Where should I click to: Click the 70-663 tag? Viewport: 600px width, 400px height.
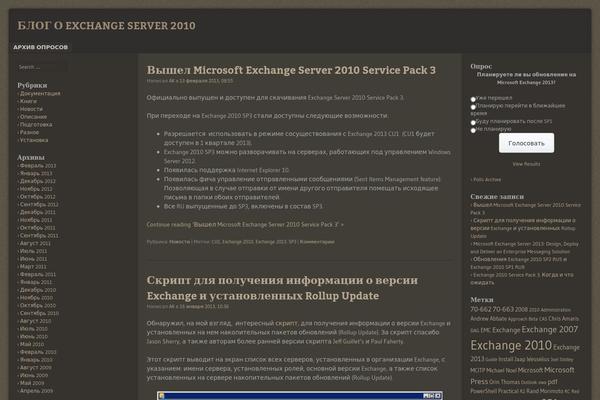tap(503, 309)
